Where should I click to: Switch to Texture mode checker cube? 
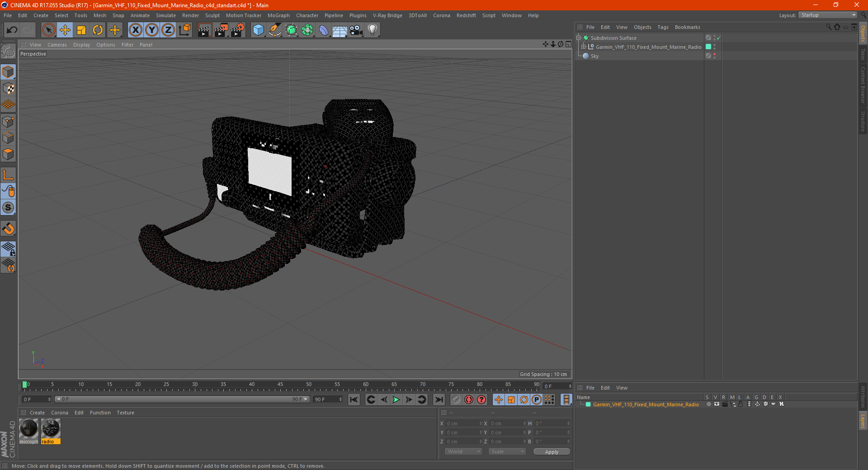point(9,89)
